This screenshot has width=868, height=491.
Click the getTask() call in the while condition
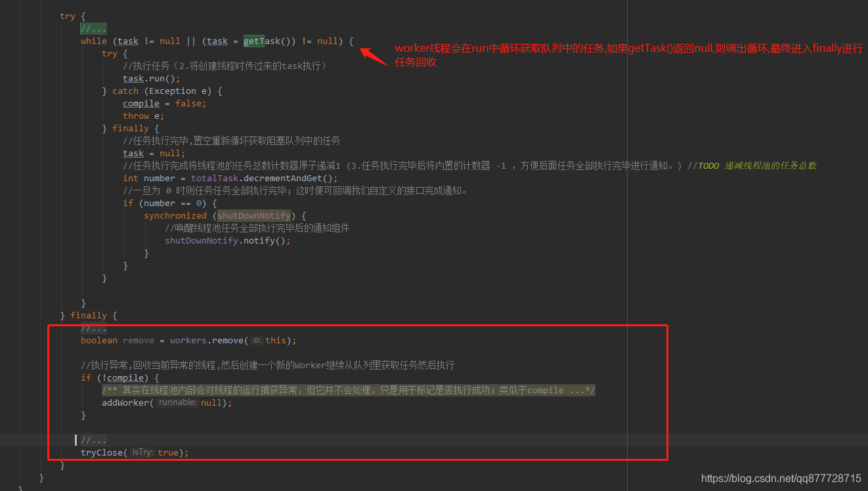point(270,41)
